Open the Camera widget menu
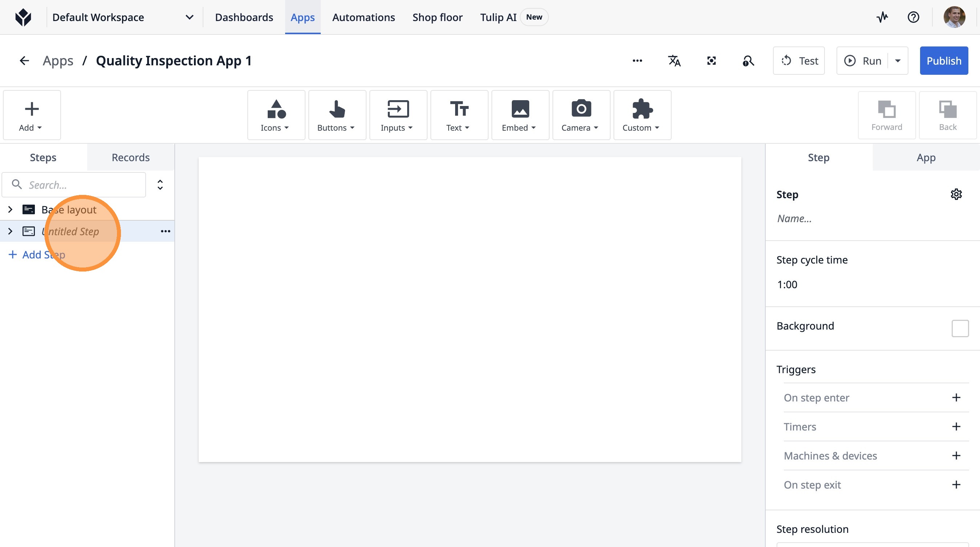This screenshot has width=980, height=547. coord(580,115)
